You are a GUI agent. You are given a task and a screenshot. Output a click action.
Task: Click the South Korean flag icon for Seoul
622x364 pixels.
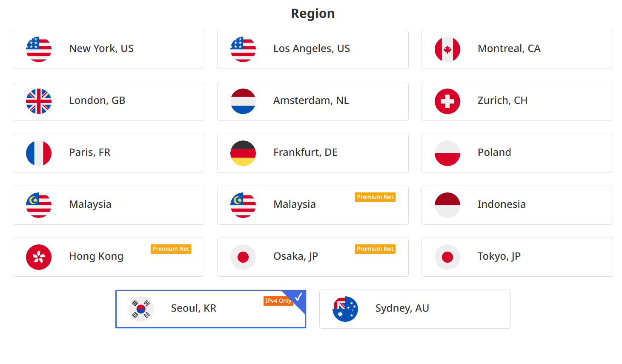pyautogui.click(x=141, y=309)
